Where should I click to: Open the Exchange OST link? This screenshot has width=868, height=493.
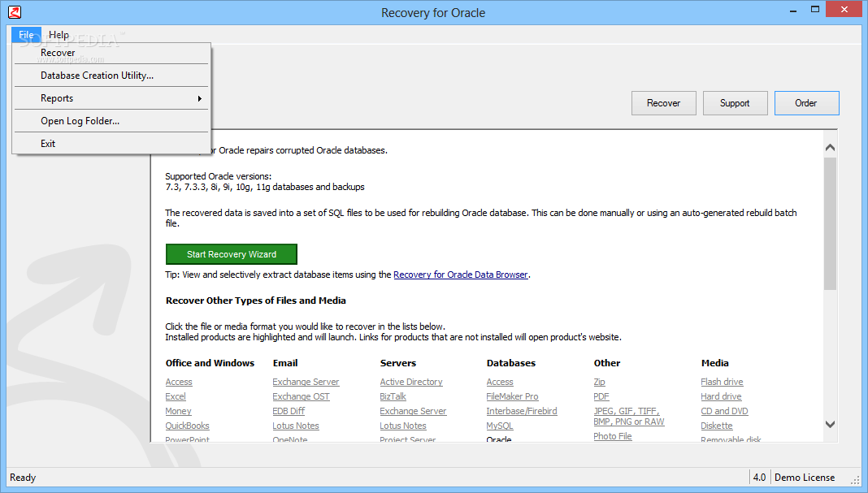[302, 396]
